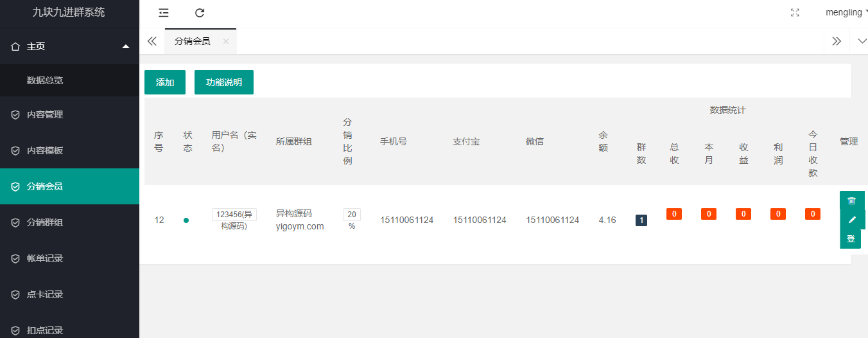Open the mengling user dropdown

pos(846,13)
